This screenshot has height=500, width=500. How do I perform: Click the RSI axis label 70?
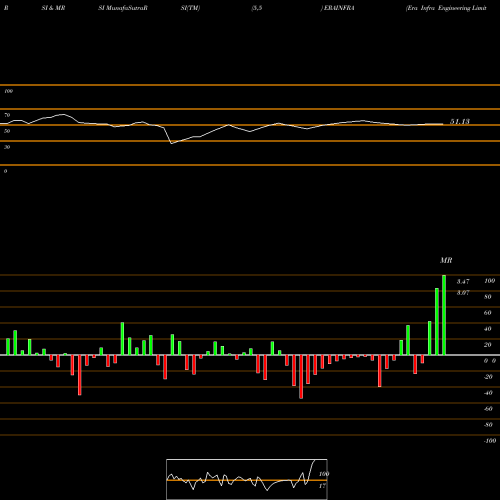tap(7, 115)
